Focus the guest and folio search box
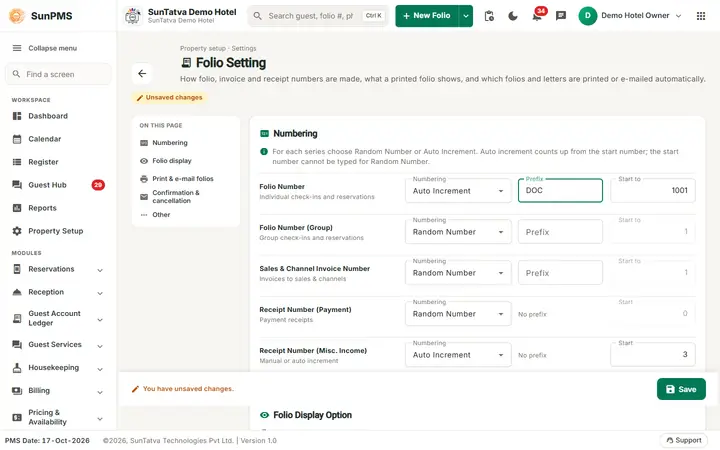 coord(318,16)
